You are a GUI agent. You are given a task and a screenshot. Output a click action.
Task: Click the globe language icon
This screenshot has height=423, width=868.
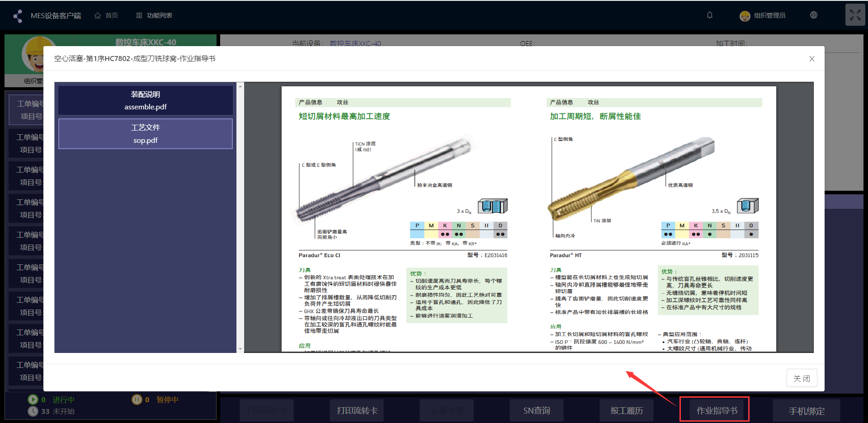coord(814,15)
